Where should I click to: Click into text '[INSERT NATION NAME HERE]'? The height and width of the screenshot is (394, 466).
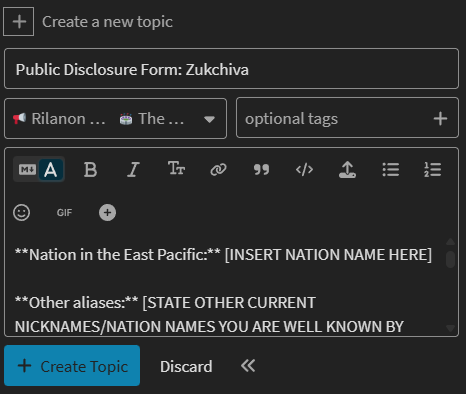328,255
